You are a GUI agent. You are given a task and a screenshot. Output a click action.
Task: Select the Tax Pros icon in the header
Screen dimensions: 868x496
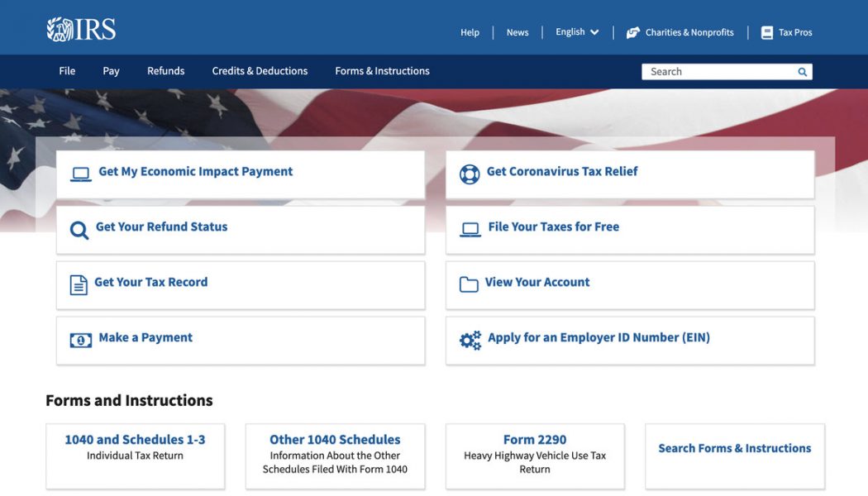[x=769, y=32]
